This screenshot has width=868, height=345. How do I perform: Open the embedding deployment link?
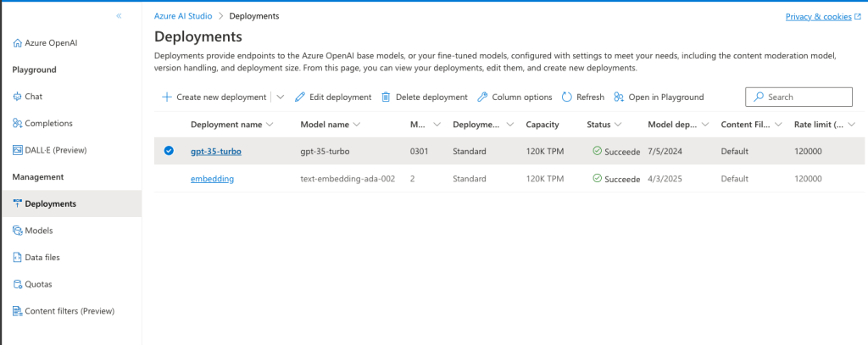tap(212, 179)
